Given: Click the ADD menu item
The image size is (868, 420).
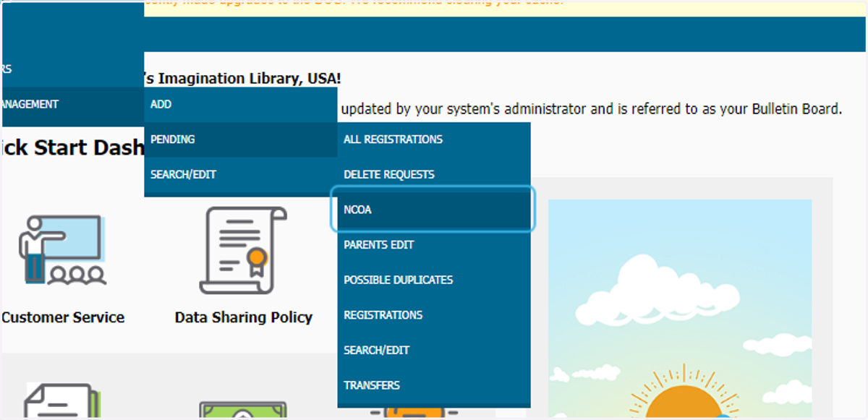Looking at the screenshot, I should click(x=241, y=105).
